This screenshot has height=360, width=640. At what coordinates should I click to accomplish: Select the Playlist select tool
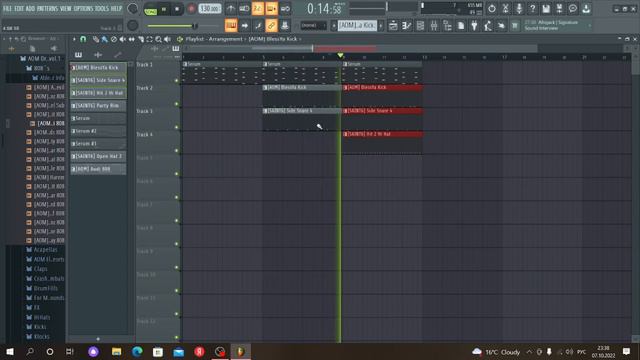pos(149,39)
